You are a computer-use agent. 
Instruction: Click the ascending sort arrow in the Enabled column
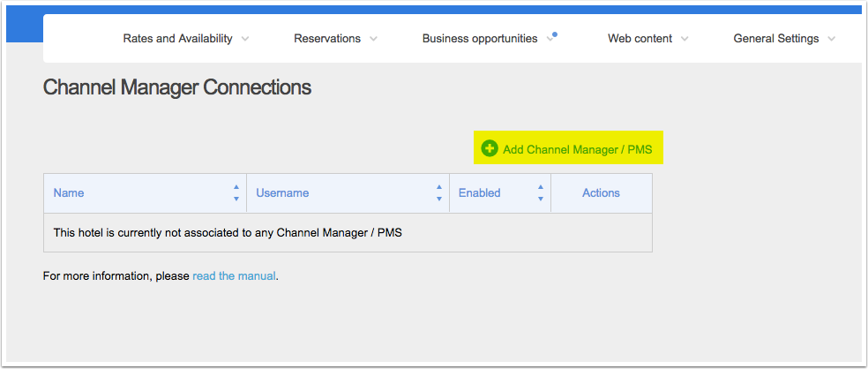coord(541,187)
